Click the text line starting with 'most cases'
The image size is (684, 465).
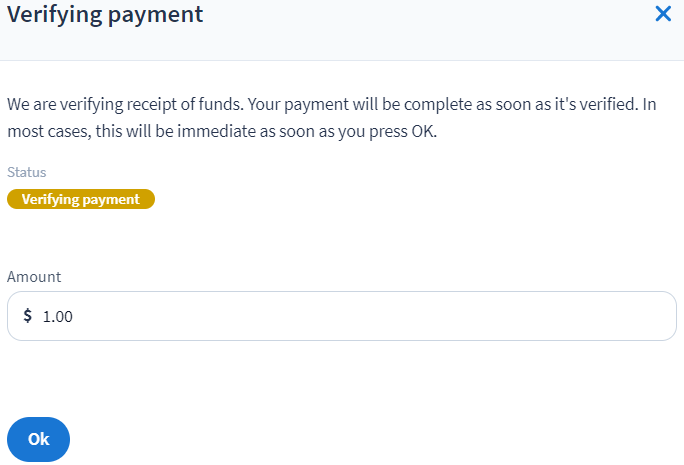222,132
